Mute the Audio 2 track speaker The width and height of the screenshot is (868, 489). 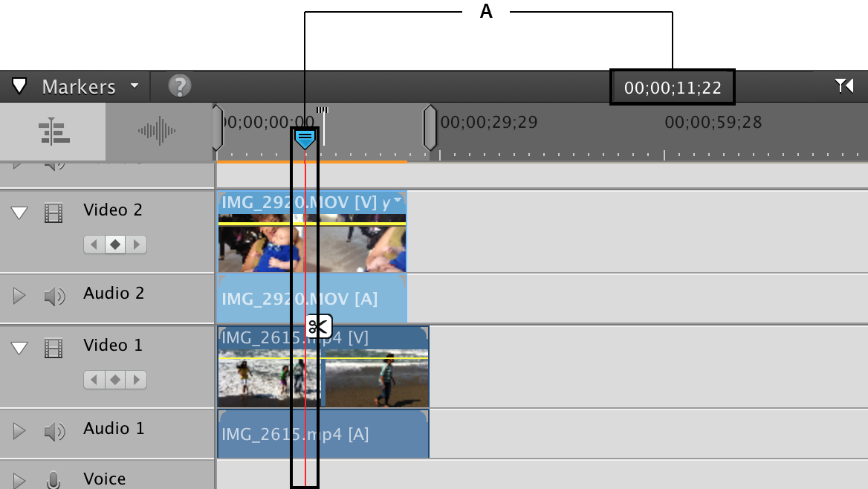[54, 297]
